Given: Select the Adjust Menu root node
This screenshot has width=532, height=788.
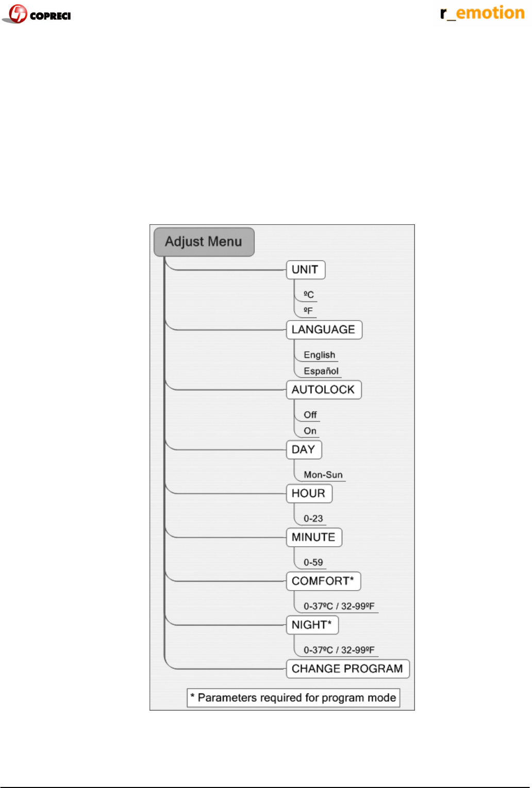Looking at the screenshot, I should click(204, 242).
